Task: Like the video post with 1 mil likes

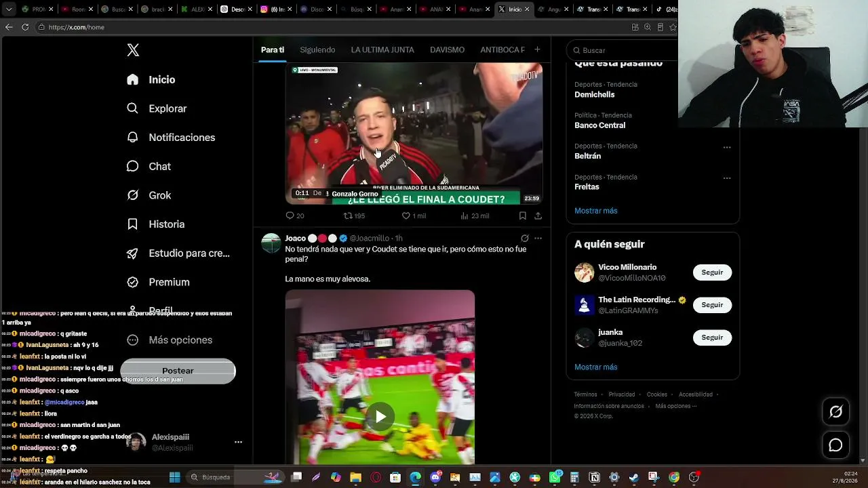Action: click(x=414, y=216)
